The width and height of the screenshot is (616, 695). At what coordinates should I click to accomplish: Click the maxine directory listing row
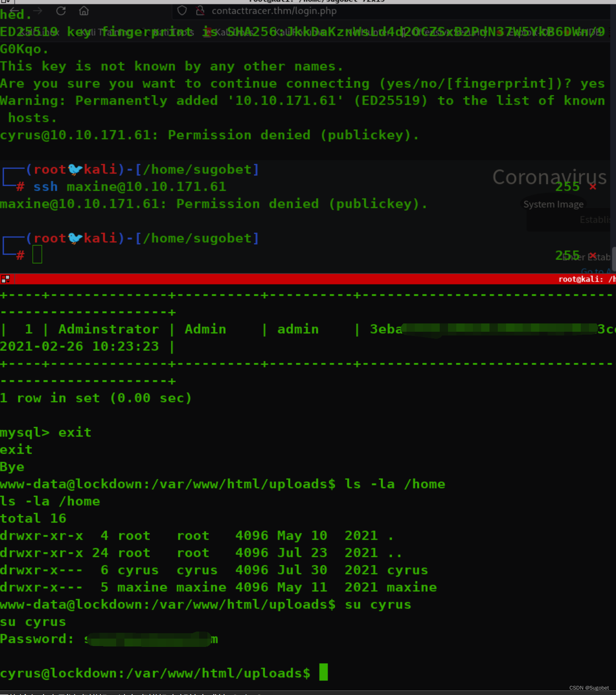click(219, 587)
